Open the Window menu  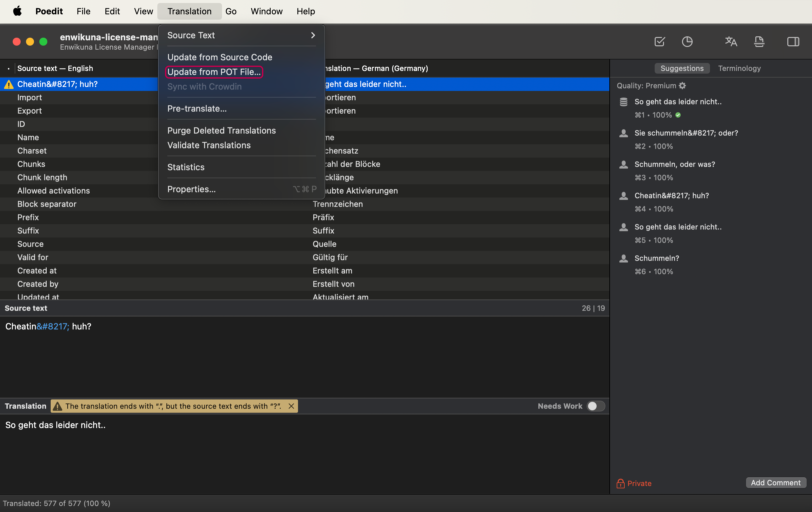point(266,11)
